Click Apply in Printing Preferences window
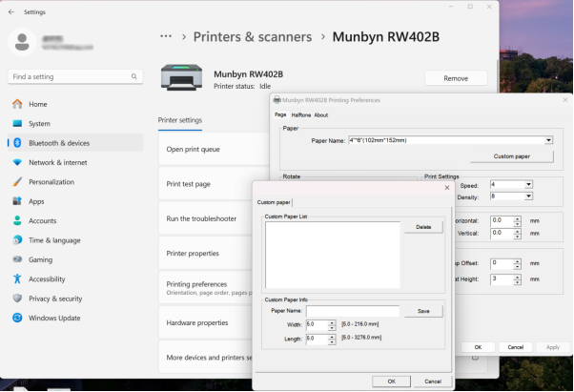Image resolution: width=574 pixels, height=392 pixels. (x=553, y=347)
